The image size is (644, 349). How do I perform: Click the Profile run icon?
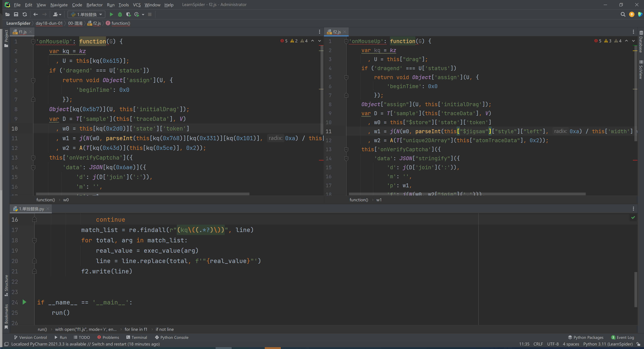tap(137, 15)
